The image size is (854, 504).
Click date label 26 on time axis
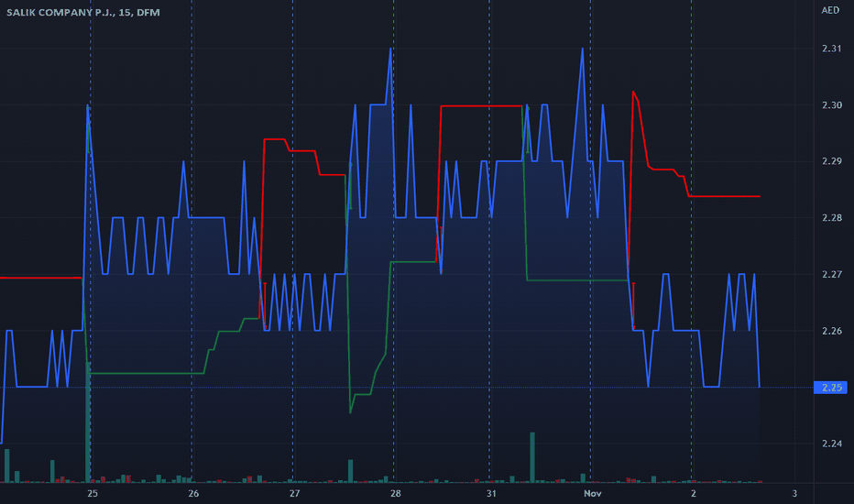[x=193, y=493]
